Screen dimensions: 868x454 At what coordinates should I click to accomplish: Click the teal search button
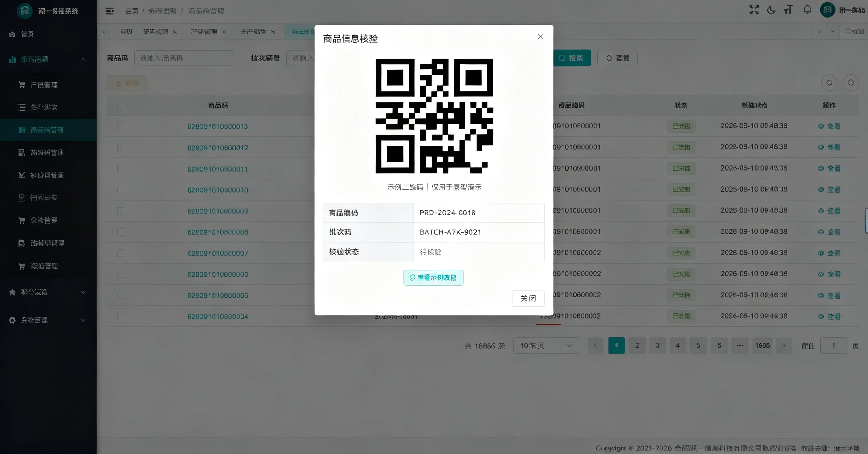[x=572, y=58]
